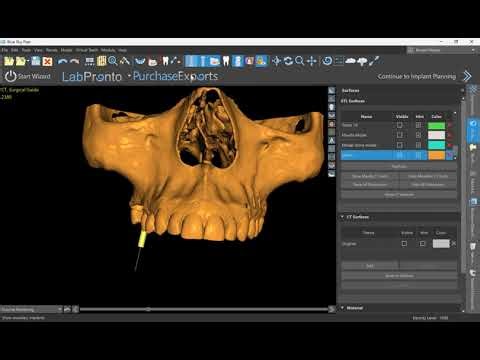Screen dimensions: 480x360
Task: Toggle Visible checkbox for white swatch row
Action: point(399,135)
